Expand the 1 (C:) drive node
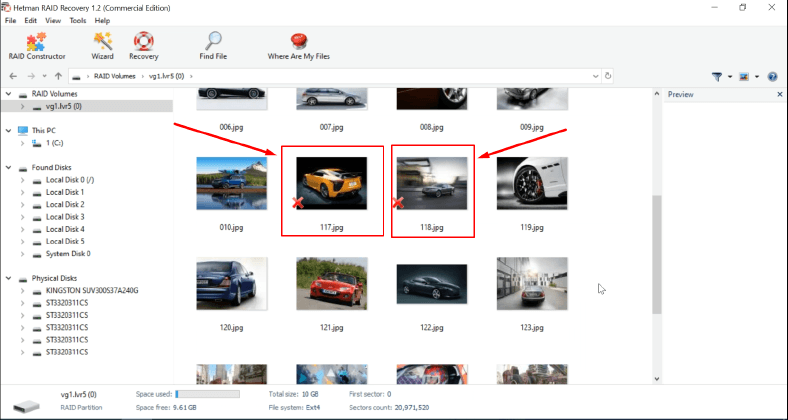 [22, 143]
